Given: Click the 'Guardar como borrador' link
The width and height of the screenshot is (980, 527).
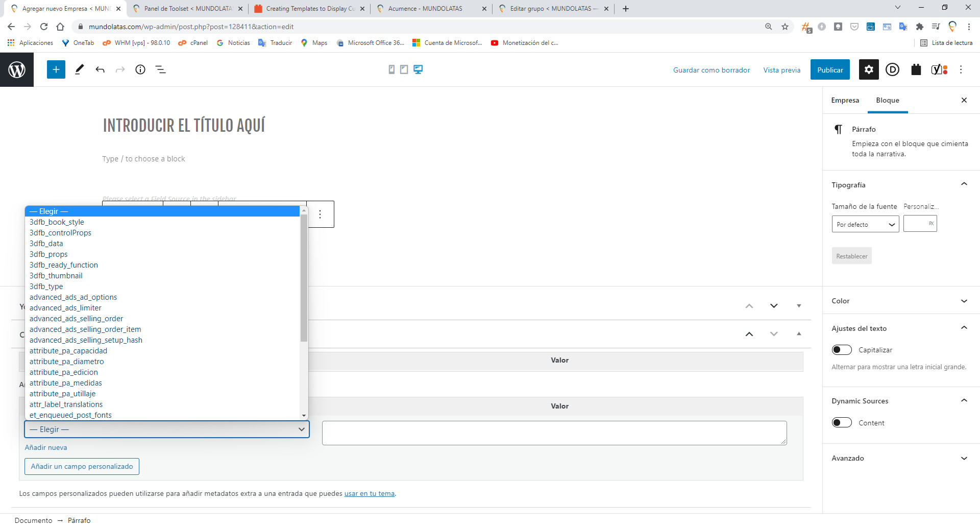Looking at the screenshot, I should tap(712, 70).
